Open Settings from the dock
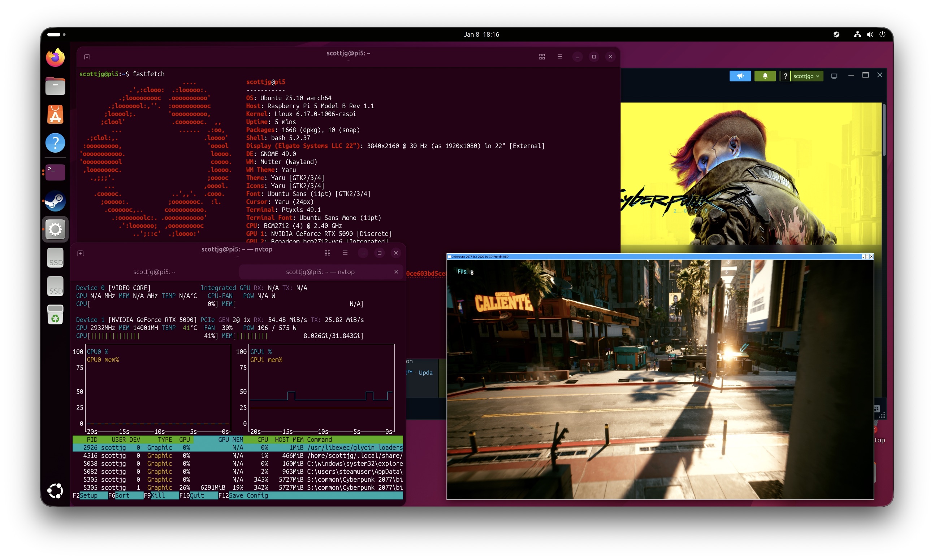The image size is (934, 560). pyautogui.click(x=55, y=229)
